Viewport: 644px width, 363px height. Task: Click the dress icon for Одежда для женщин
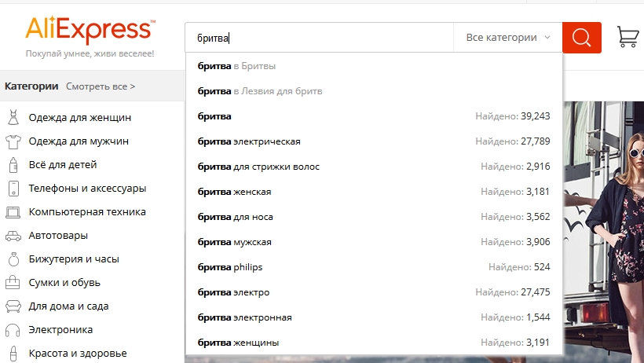[x=13, y=119]
